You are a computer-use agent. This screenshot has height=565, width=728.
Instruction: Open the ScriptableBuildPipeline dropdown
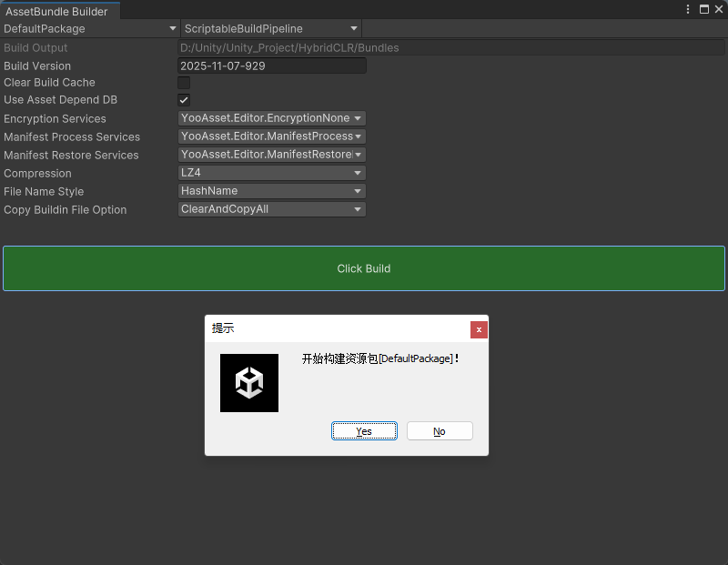pyautogui.click(x=271, y=29)
